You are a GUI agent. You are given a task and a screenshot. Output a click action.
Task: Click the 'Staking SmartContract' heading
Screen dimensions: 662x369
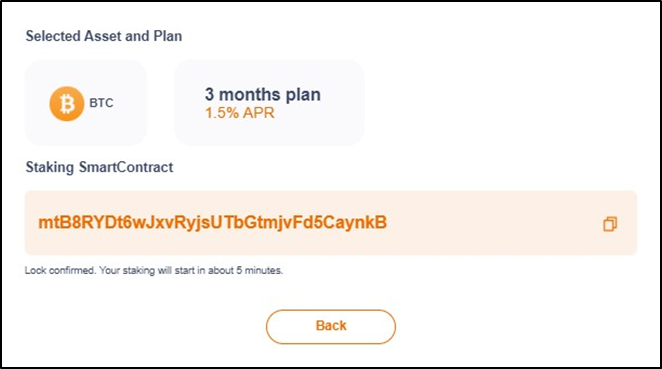coord(99,167)
